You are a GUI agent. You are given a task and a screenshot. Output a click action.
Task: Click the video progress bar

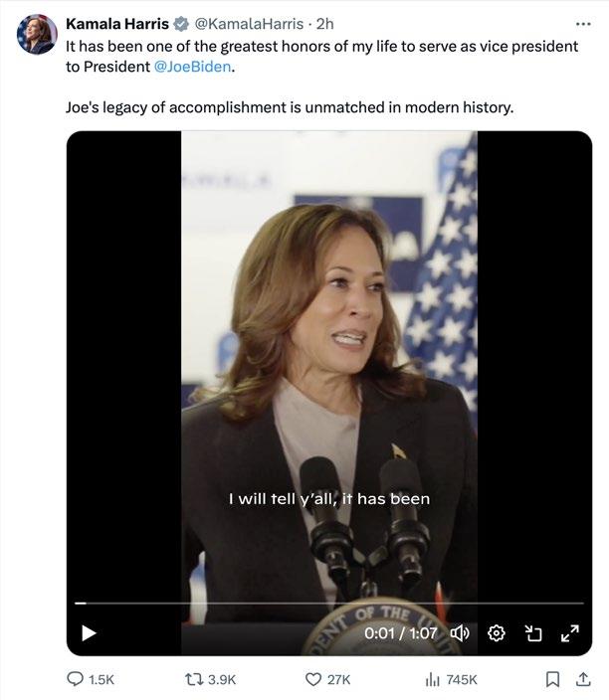coord(328,604)
